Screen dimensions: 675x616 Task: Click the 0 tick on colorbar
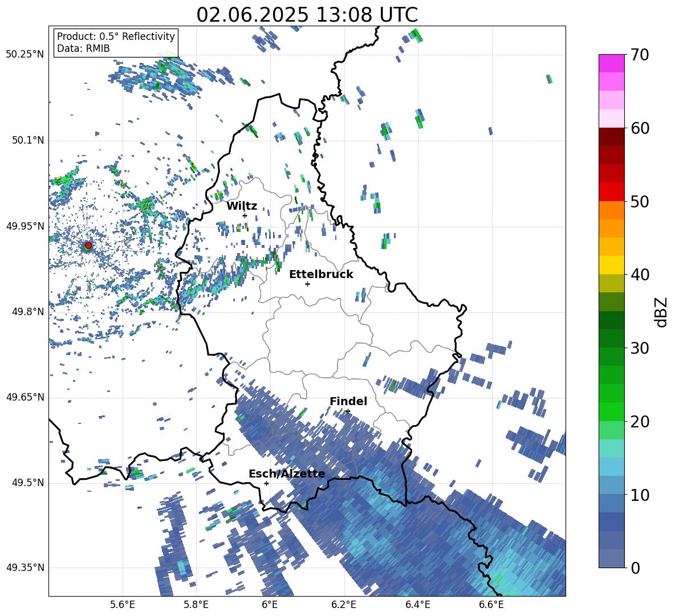click(635, 568)
